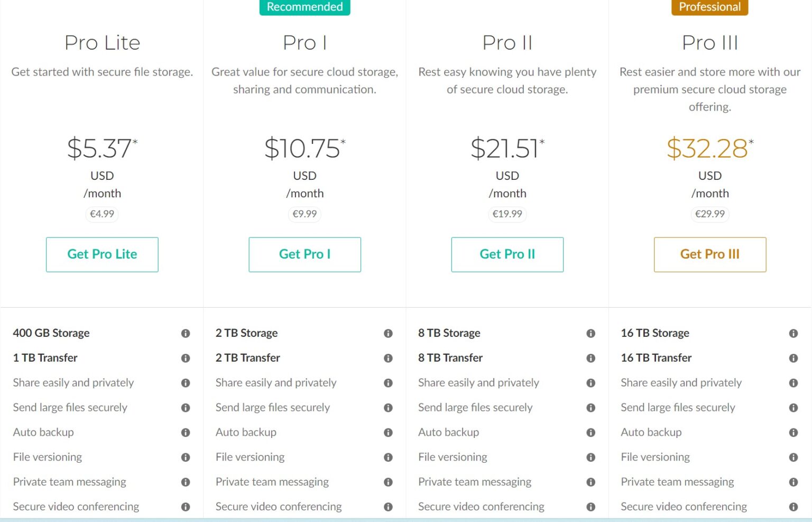Screen dimensions: 812x522
Task: Click Get Pro II to subscribe
Action: point(507,254)
